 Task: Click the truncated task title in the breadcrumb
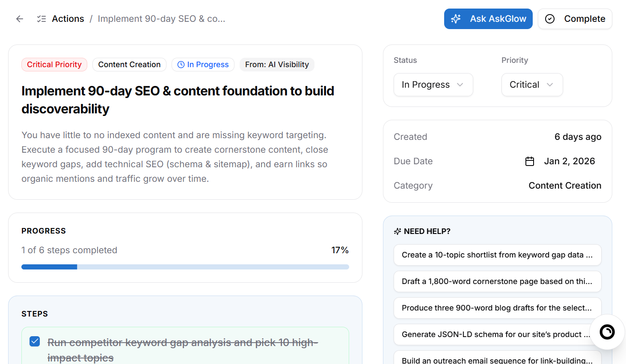point(162,18)
